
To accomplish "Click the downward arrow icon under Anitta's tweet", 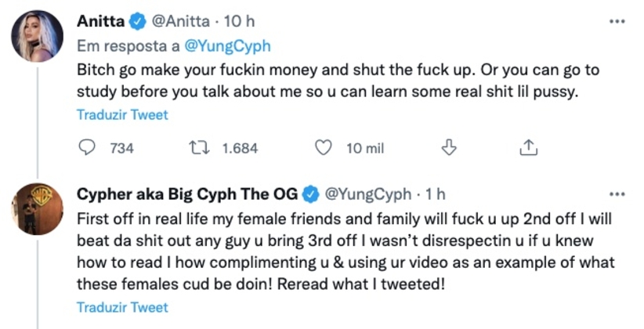I will tap(449, 147).
